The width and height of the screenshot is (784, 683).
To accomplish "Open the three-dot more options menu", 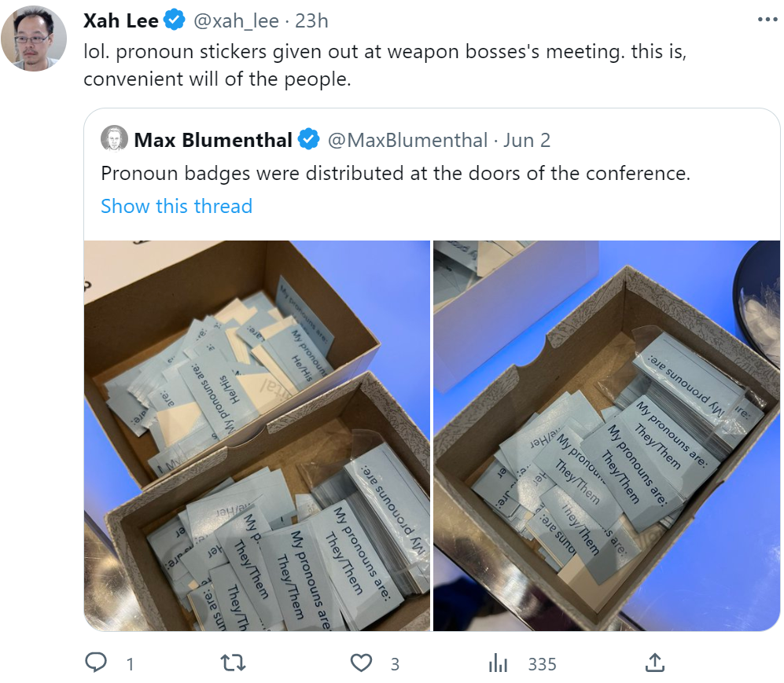I will pyautogui.click(x=767, y=20).
